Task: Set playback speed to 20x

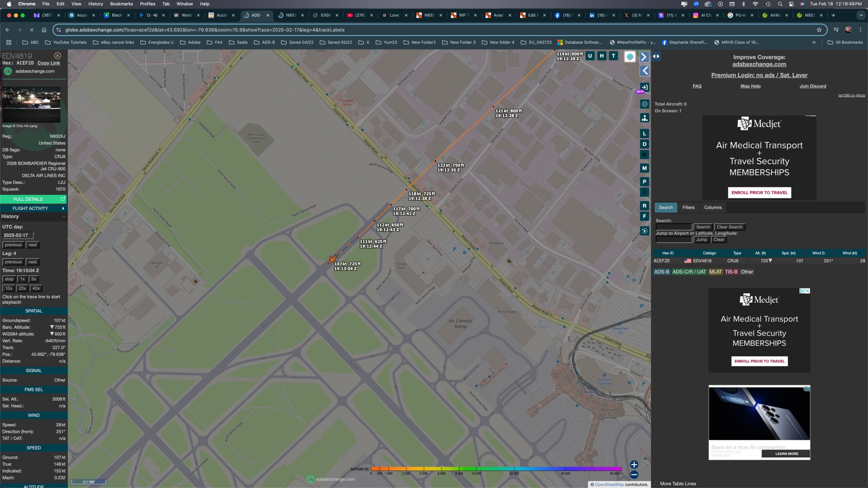Action: click(x=22, y=288)
